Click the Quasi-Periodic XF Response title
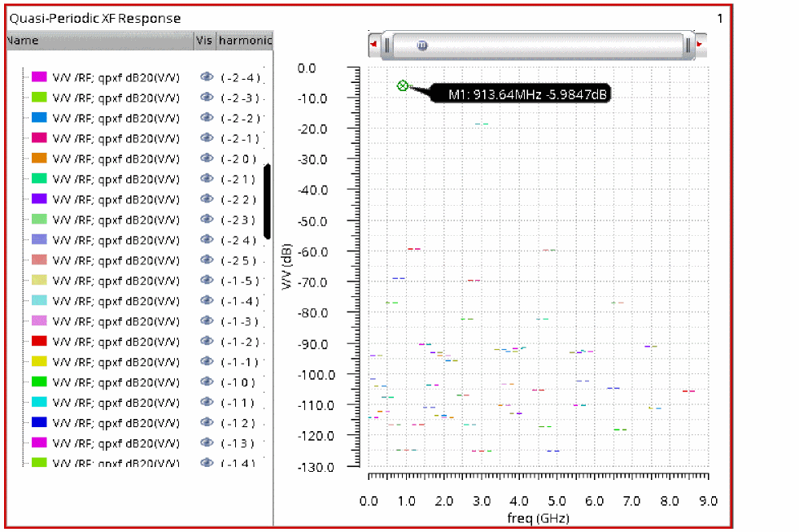Viewport: 799px width, 532px height. point(95,18)
